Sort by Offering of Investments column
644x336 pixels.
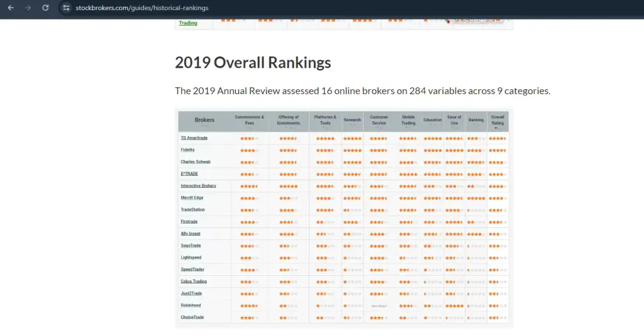point(288,120)
